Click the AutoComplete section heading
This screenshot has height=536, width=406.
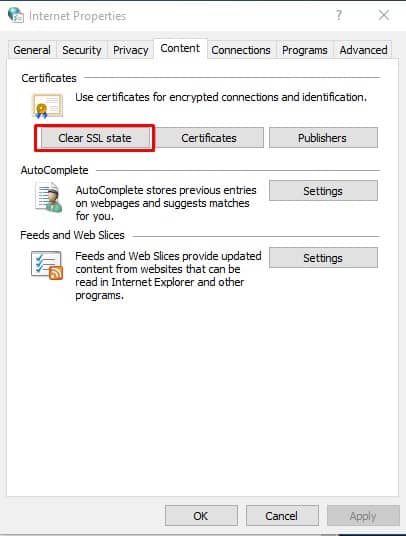pos(54,170)
